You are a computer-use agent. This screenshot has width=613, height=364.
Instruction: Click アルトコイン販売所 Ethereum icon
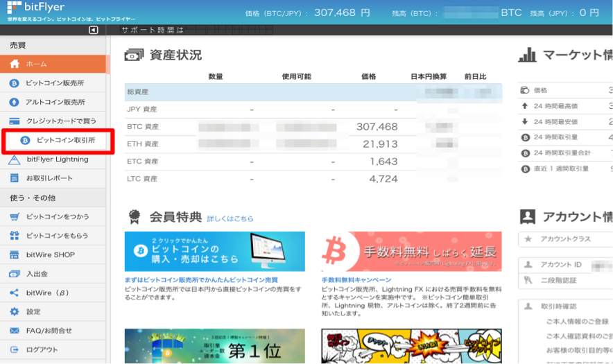coord(14,102)
